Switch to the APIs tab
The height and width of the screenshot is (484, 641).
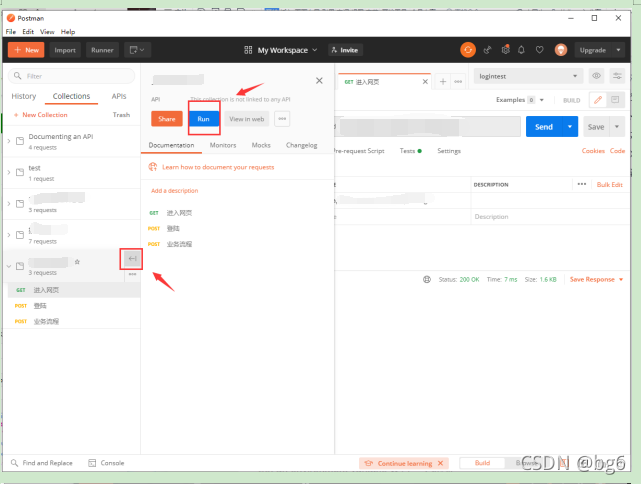119,96
